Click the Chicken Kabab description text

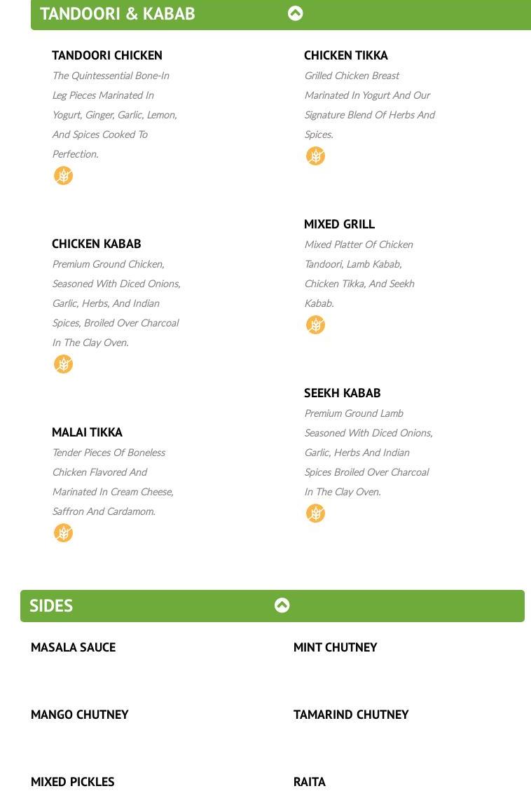click(x=116, y=303)
